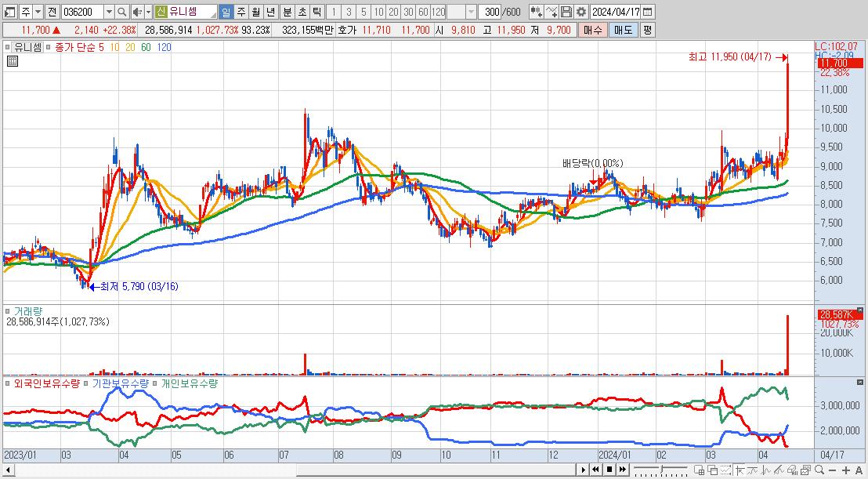Click the add candle indicator icon

click(536, 12)
